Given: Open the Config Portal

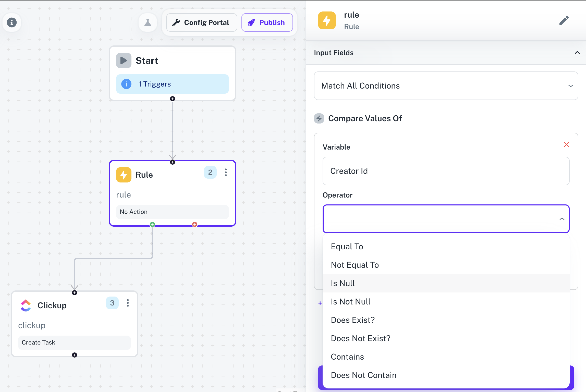Looking at the screenshot, I should (201, 22).
